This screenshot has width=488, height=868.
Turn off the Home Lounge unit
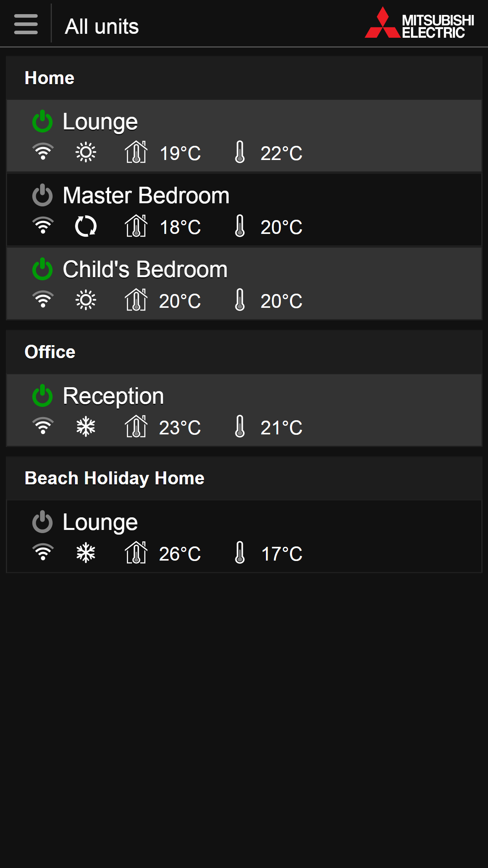pos(42,121)
